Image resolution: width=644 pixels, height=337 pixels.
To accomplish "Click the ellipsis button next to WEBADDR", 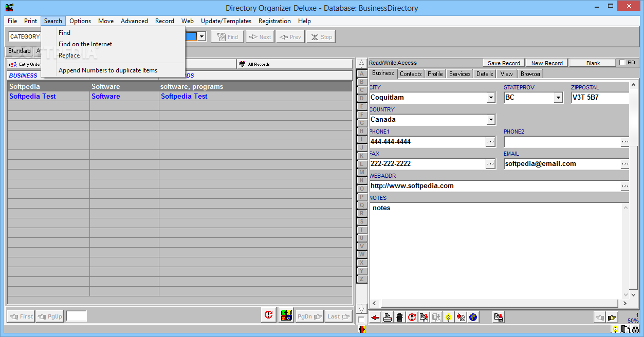I will tap(625, 186).
